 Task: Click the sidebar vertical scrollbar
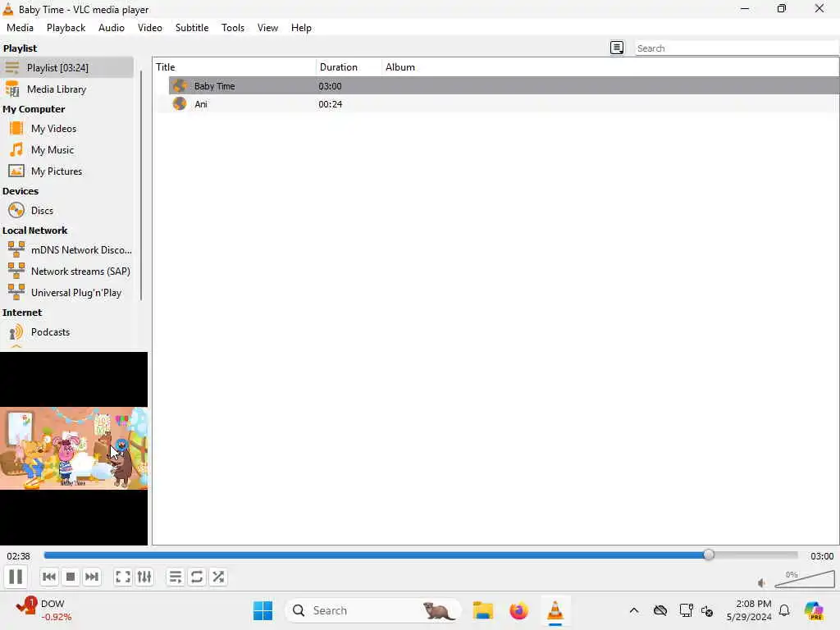click(141, 185)
